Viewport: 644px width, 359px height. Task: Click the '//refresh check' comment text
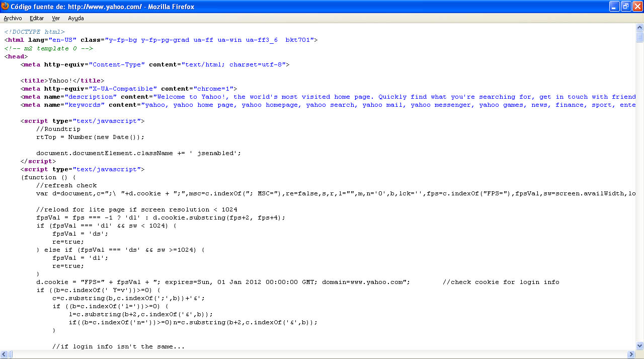[x=66, y=185]
